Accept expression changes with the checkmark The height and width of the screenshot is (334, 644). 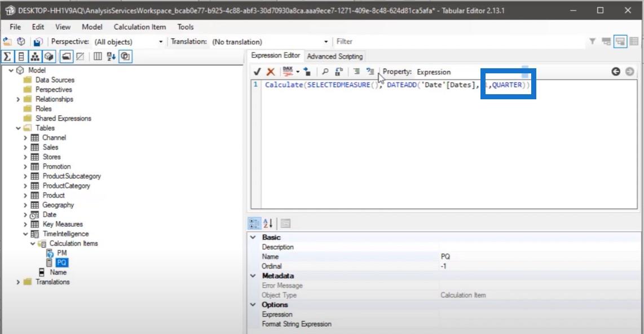(257, 72)
